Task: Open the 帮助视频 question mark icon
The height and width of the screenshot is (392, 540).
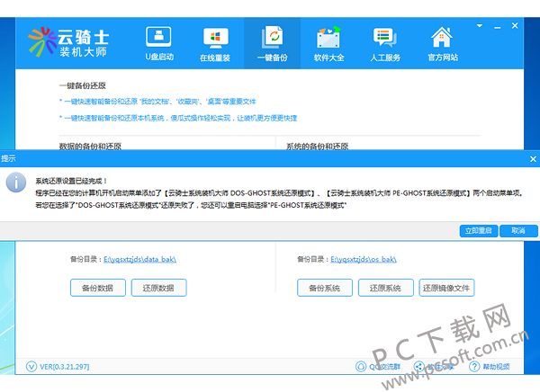Action: [x=474, y=367]
